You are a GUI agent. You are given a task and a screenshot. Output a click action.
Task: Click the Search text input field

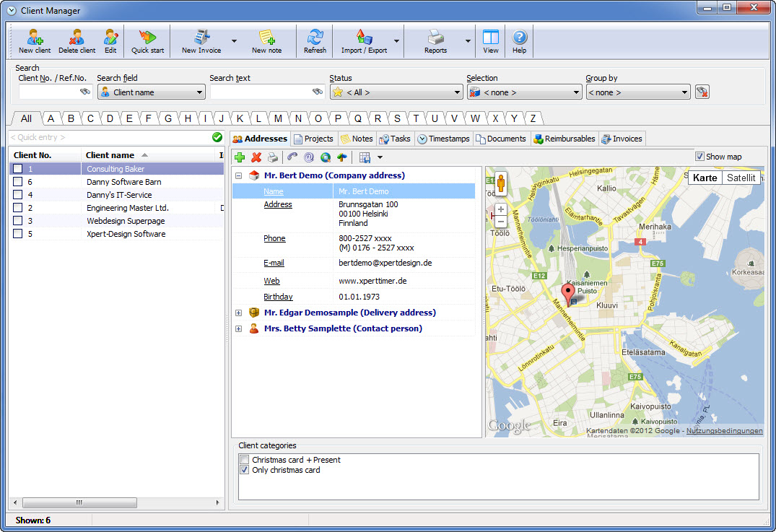tap(267, 92)
